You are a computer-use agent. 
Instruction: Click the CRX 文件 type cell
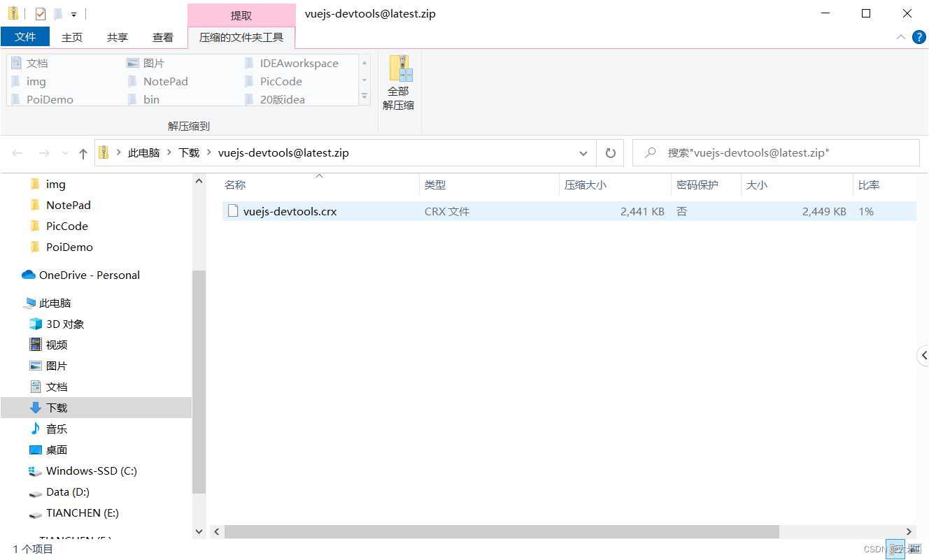point(447,211)
